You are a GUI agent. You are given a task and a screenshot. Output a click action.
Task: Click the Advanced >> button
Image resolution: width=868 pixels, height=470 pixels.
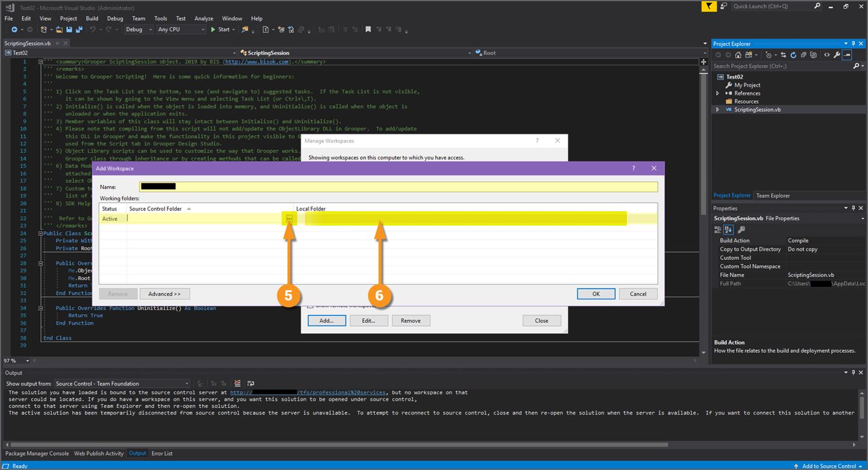click(165, 294)
